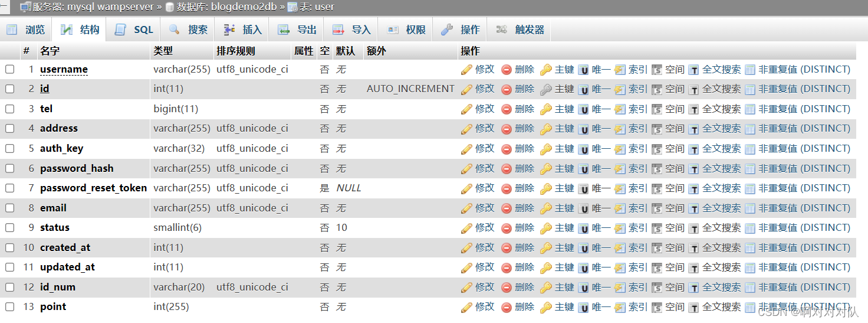The width and height of the screenshot is (868, 323).
Task: Click red delete icon for email row
Action: [x=507, y=208]
